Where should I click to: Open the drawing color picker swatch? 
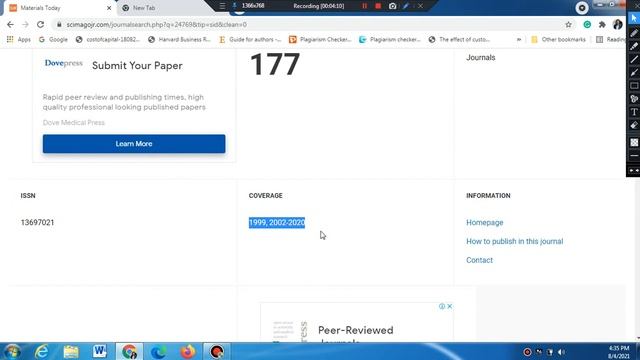point(634,142)
